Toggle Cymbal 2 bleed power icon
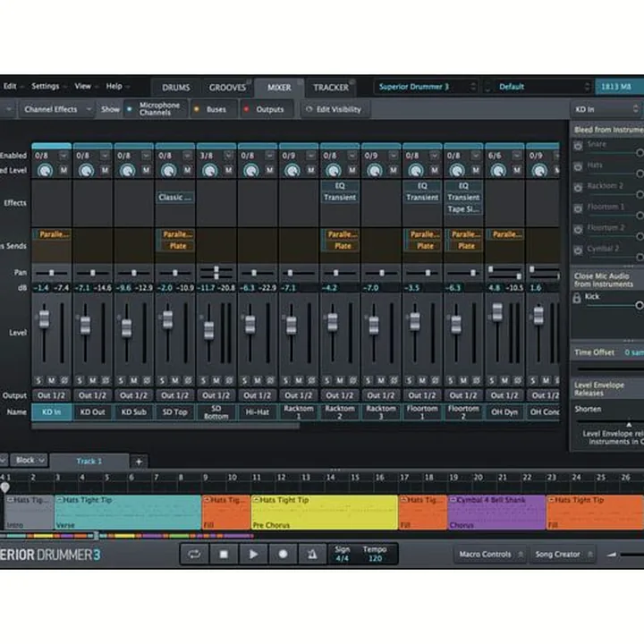This screenshot has width=644, height=644. [578, 250]
